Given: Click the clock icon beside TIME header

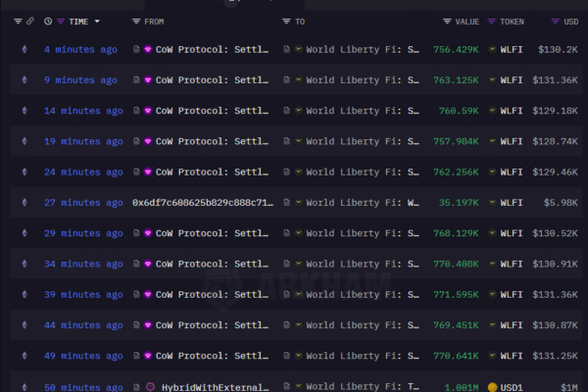Looking at the screenshot, I should pyautogui.click(x=48, y=21).
